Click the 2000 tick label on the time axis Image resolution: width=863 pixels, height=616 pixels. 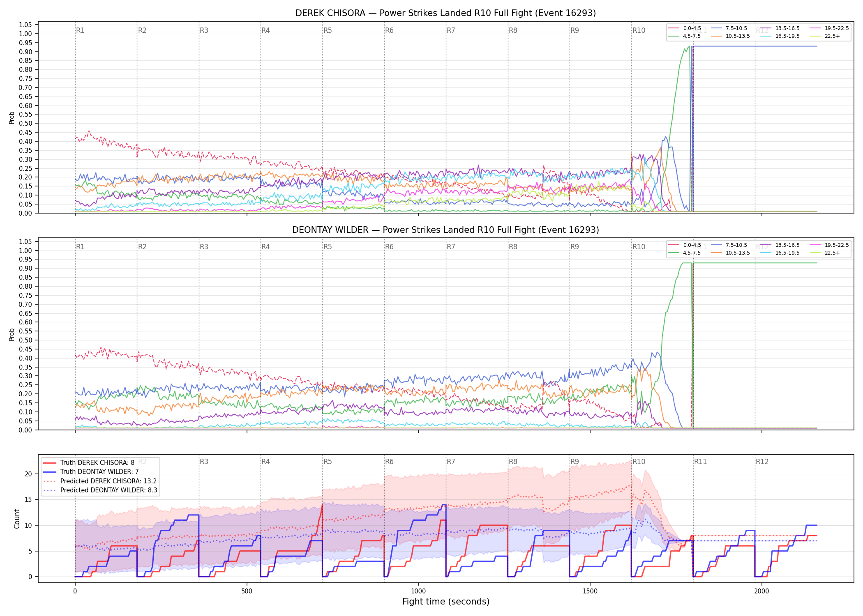761,591
